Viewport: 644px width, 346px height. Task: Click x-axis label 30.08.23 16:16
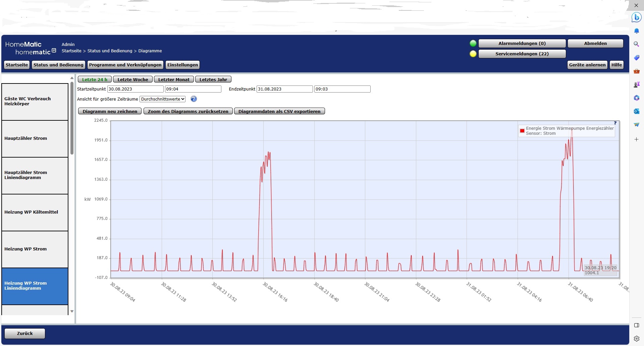coord(275,292)
